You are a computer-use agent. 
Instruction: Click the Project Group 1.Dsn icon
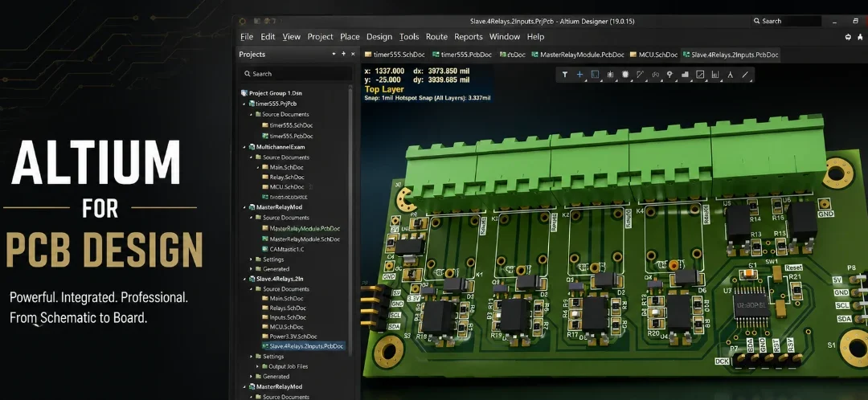tap(244, 93)
